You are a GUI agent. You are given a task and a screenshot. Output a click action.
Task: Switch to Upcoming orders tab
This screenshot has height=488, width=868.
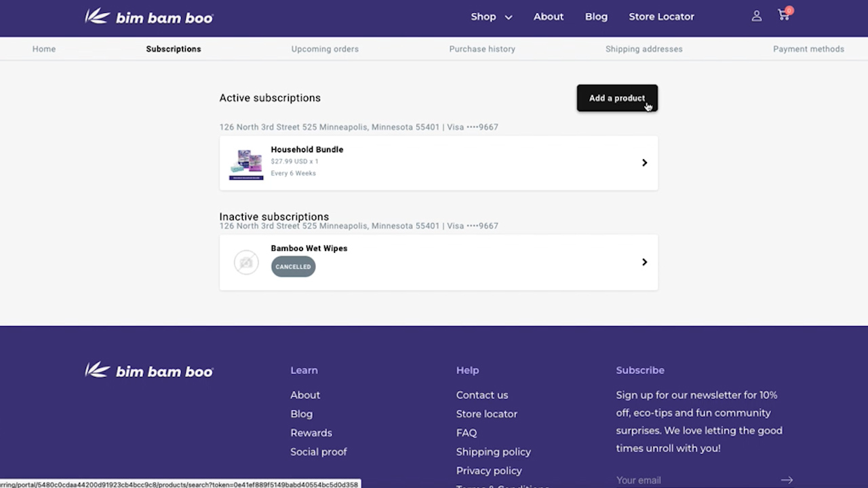coord(325,49)
